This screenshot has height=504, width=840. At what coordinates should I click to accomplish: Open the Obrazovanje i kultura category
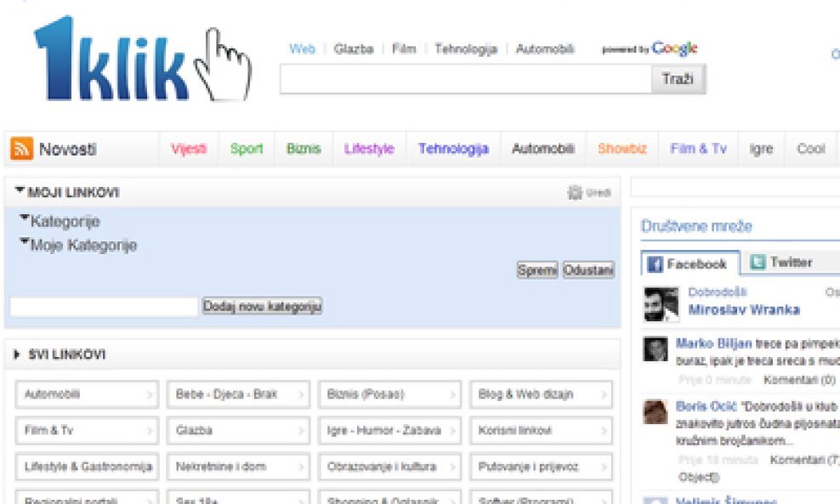(x=389, y=467)
